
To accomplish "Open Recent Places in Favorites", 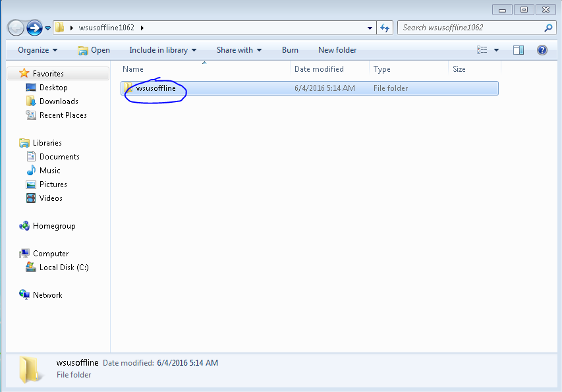I will [x=63, y=115].
